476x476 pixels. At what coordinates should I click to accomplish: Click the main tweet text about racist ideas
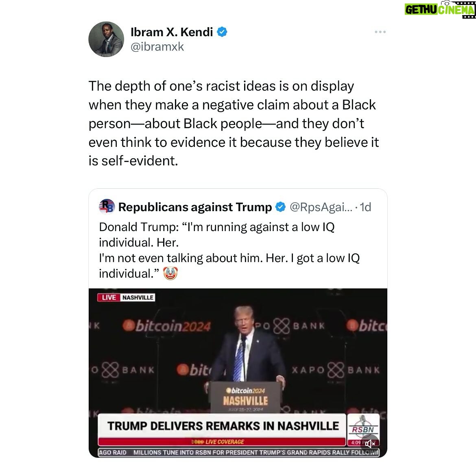[234, 123]
